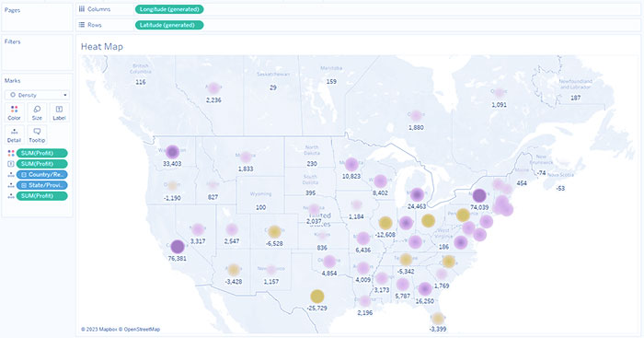644x338 pixels.
Task: Select the Missouri mark labeled 6,436
Action: (x=363, y=239)
